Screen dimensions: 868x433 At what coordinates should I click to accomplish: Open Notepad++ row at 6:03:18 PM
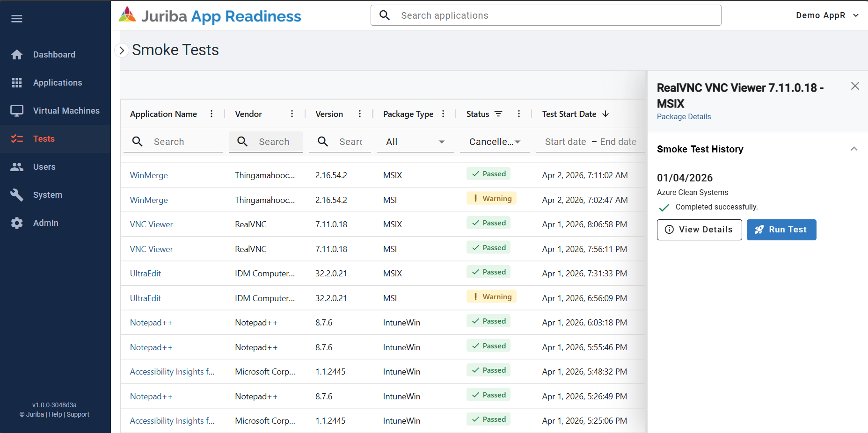click(151, 323)
